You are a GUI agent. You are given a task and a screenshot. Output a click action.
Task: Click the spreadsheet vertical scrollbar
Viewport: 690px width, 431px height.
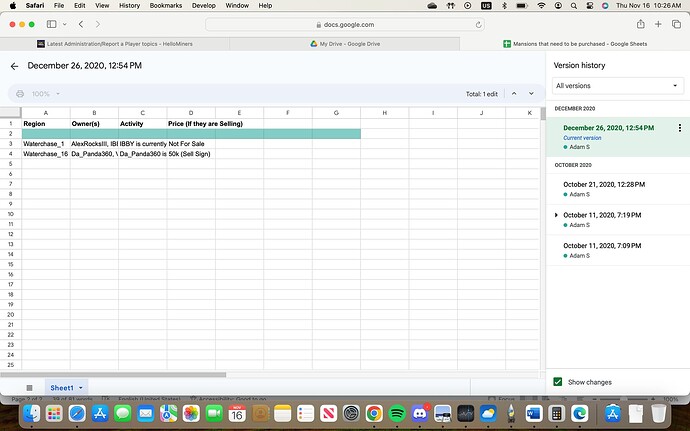[x=543, y=114]
